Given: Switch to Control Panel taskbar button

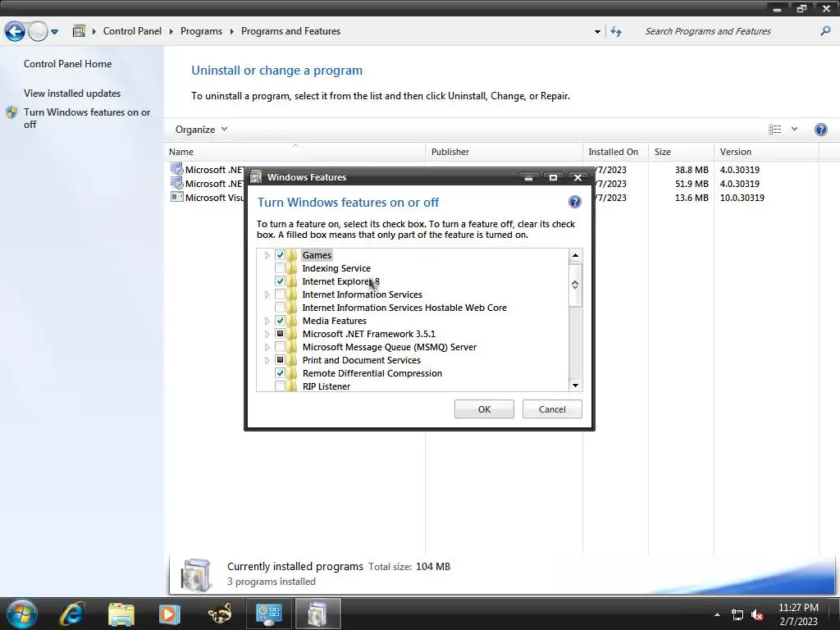Looking at the screenshot, I should pos(268,614).
